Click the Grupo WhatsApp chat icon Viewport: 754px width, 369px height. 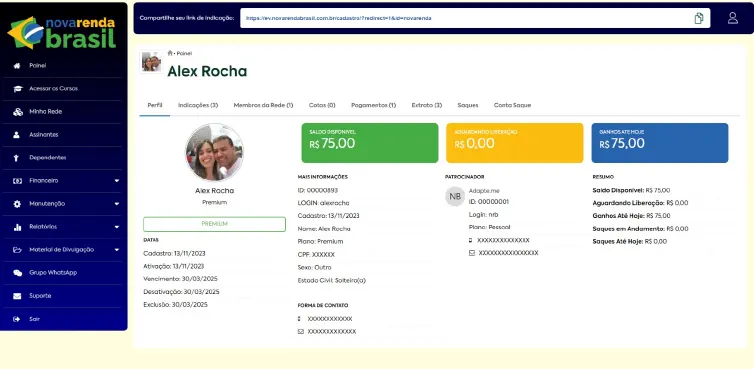point(18,273)
